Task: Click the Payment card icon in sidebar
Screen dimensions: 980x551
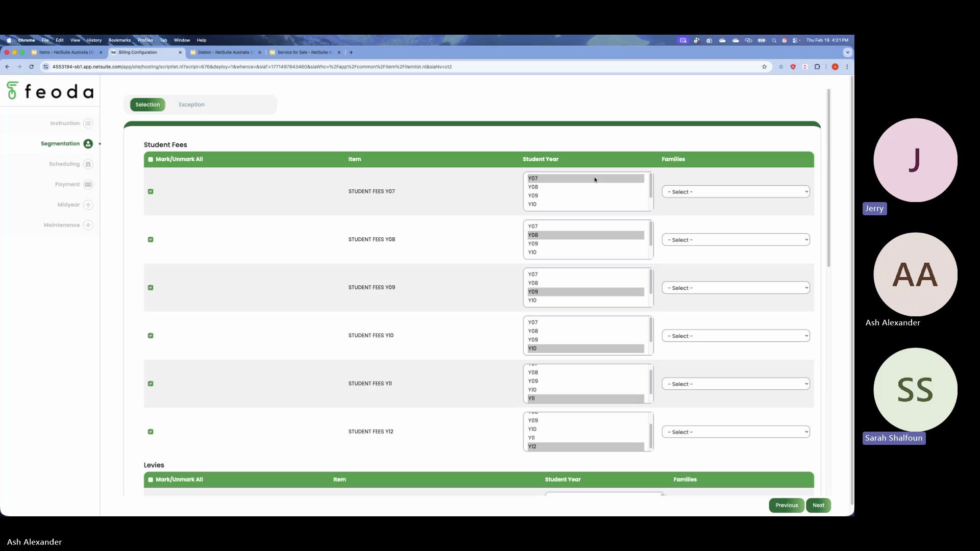Action: click(x=88, y=185)
